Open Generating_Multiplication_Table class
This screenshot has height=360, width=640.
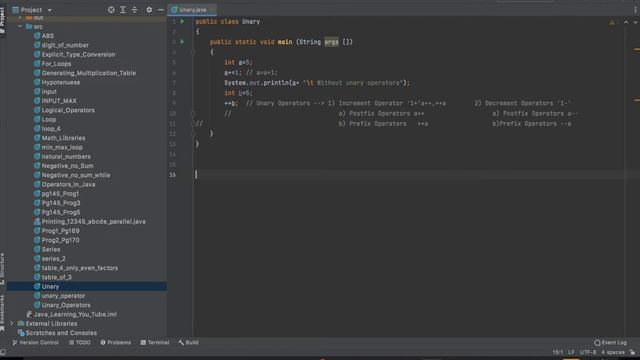89,73
